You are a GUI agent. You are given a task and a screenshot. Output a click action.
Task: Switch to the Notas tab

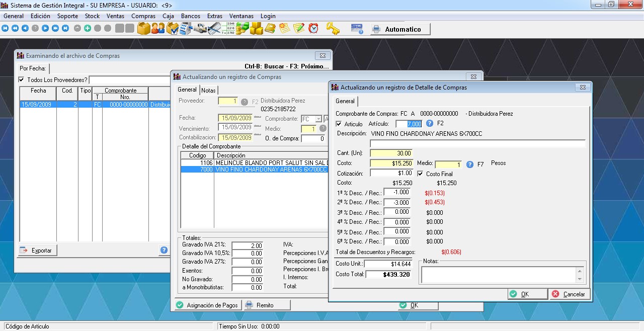point(208,90)
